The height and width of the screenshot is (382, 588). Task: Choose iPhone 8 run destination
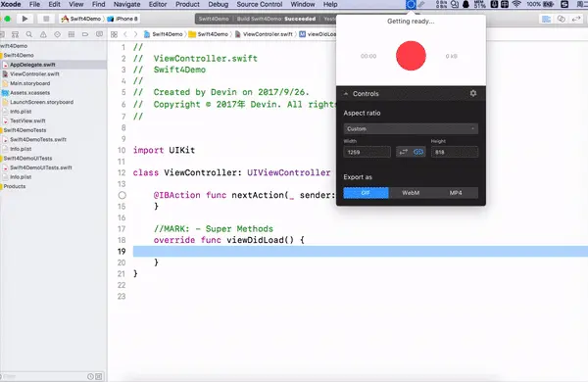[122, 19]
